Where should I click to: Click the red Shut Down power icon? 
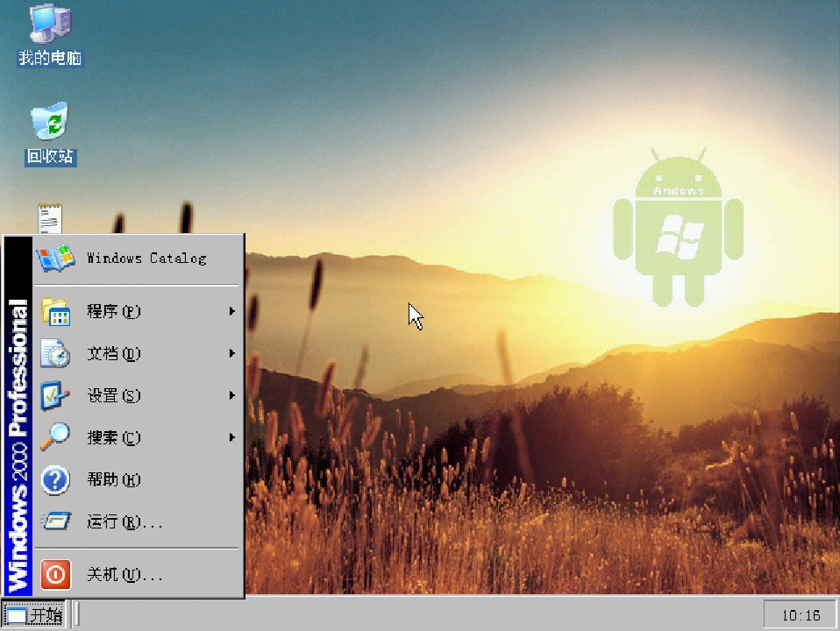(56, 574)
